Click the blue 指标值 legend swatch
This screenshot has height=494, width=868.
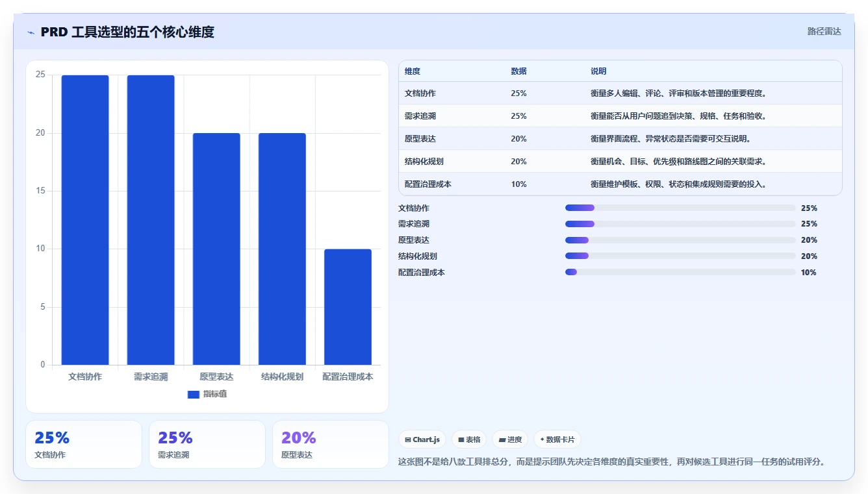coord(193,394)
